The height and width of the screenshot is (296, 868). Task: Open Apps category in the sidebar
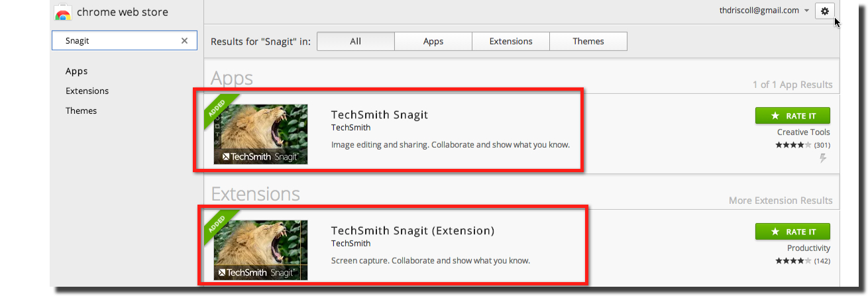pos(77,71)
